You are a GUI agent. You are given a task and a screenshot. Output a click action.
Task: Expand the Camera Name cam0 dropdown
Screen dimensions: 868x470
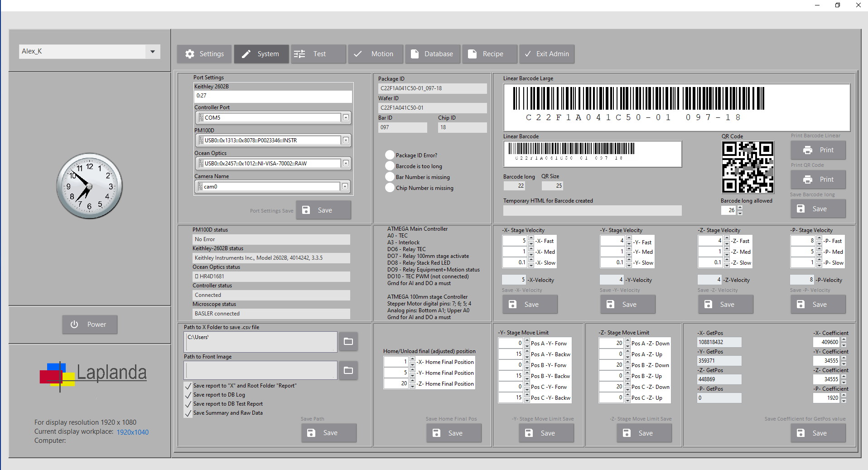point(345,186)
